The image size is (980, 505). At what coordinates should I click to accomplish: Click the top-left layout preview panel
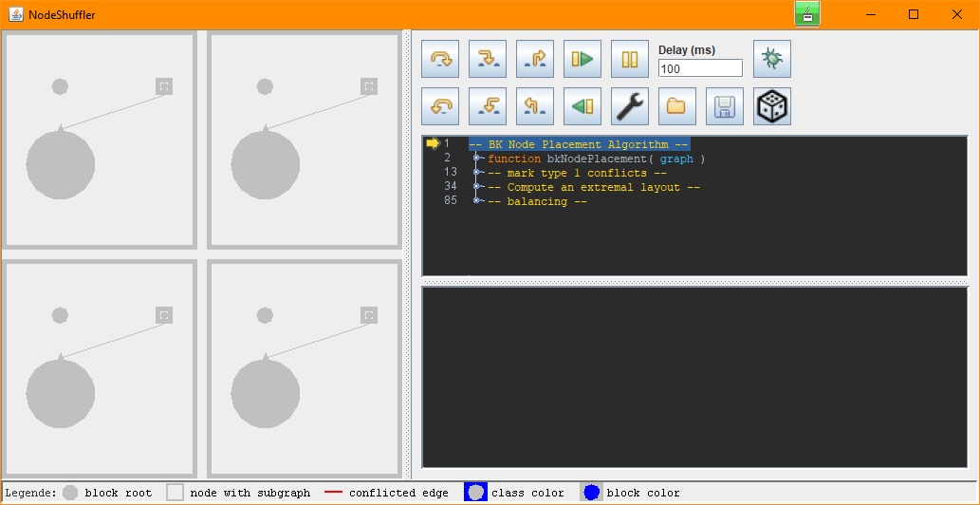click(x=100, y=140)
